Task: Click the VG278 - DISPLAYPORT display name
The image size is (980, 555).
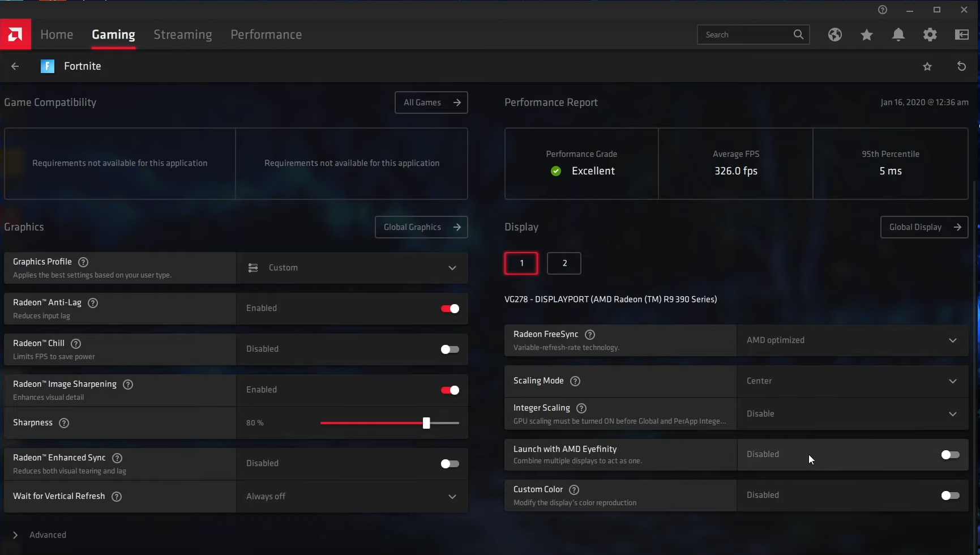Action: 610,300
